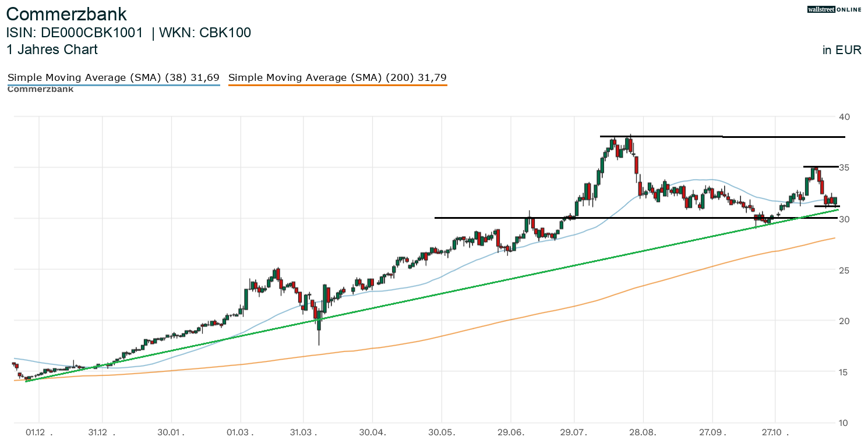Click the price axis label 35

point(845,168)
